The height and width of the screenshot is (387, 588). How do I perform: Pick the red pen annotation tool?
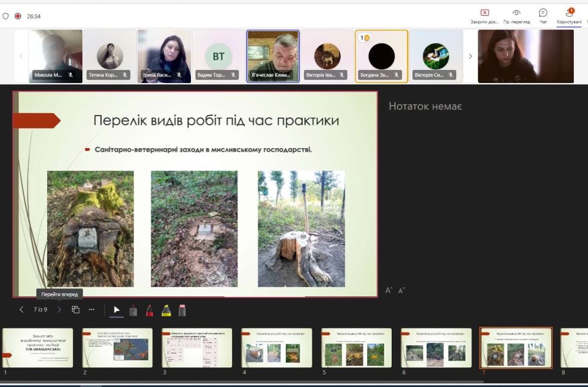coord(150,310)
